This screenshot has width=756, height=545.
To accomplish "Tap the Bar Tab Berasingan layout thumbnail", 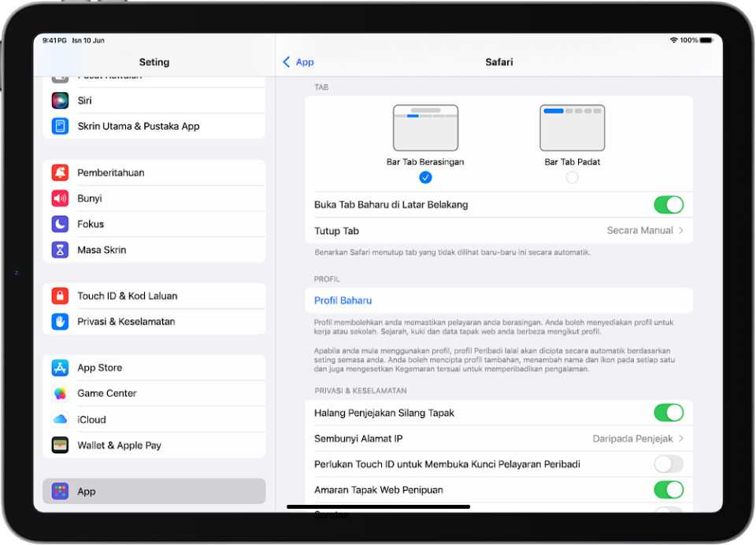I will point(425,128).
